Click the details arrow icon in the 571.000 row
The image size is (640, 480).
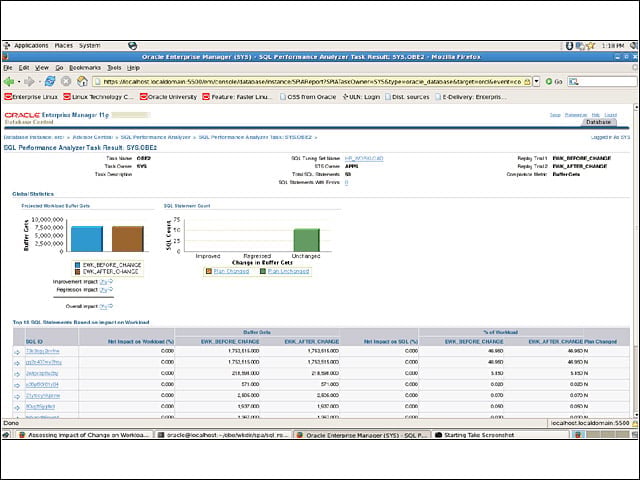[x=17, y=385]
